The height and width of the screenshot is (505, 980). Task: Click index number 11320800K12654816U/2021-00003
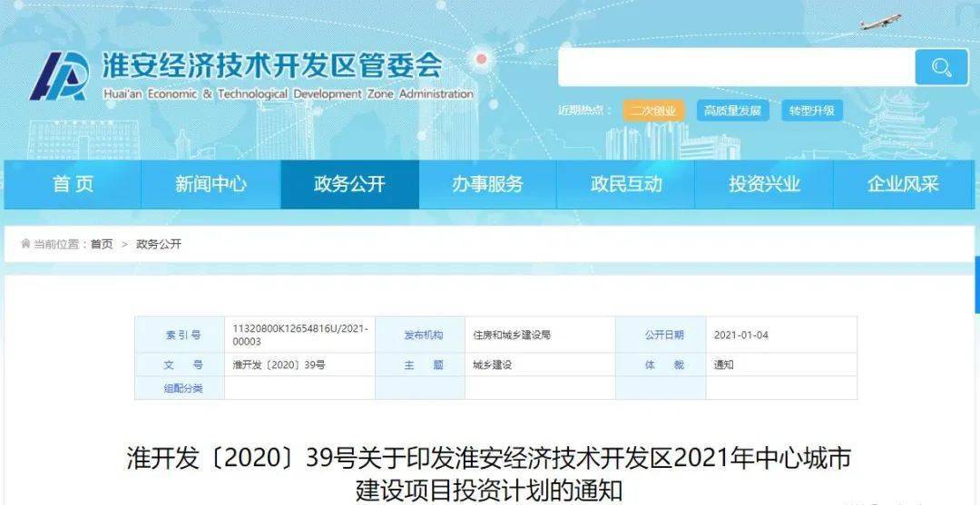click(x=300, y=335)
